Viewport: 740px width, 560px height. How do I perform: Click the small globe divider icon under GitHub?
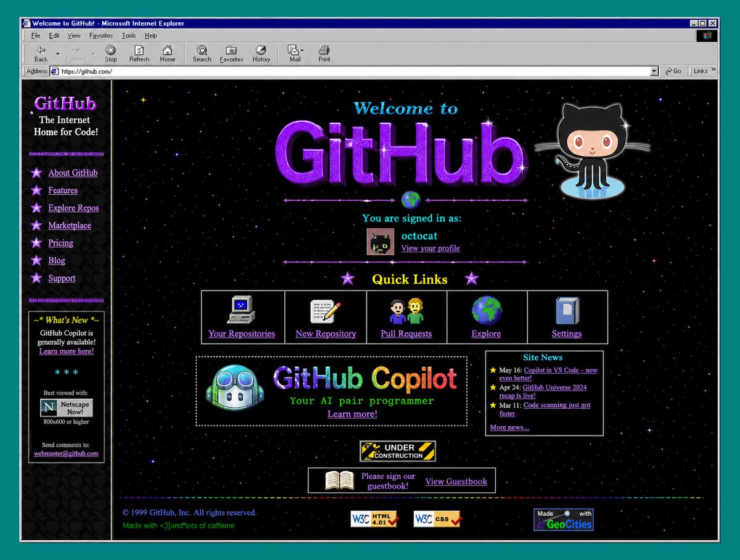[411, 200]
